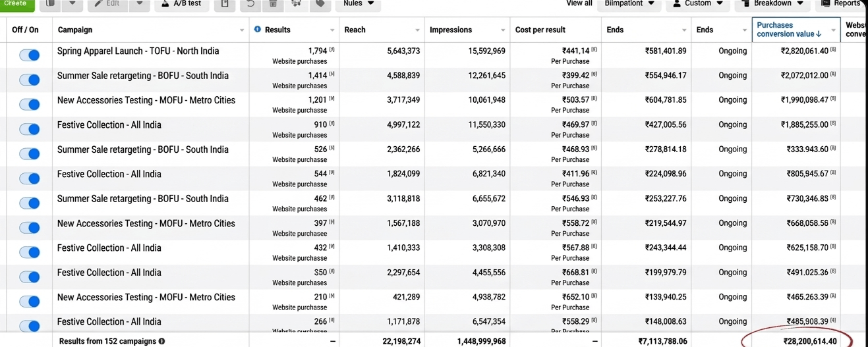868x347 pixels.
Task: Click the undo arrow icon
Action: 250,4
